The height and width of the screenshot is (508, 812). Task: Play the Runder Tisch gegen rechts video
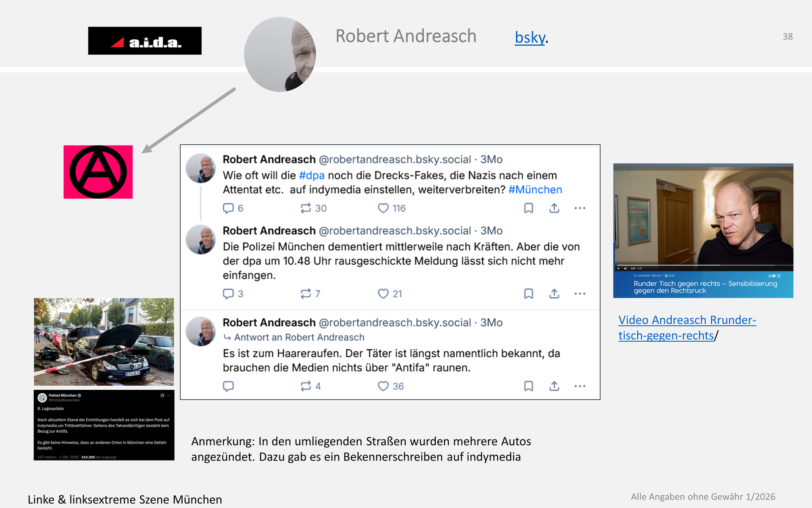coord(618,268)
